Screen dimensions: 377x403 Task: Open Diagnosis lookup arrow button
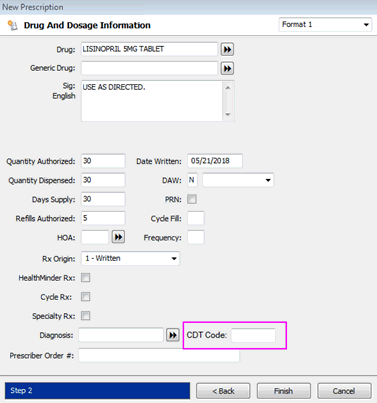pyautogui.click(x=173, y=335)
